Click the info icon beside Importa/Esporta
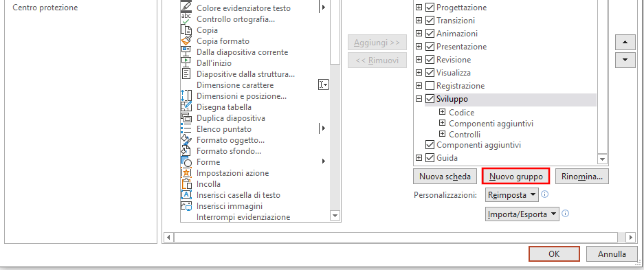644x270 pixels. tap(565, 214)
